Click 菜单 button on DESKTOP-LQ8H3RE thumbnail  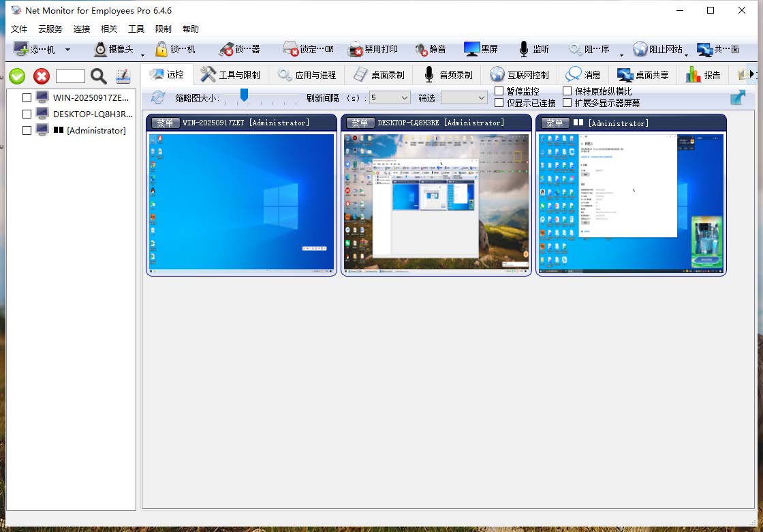pyautogui.click(x=360, y=123)
